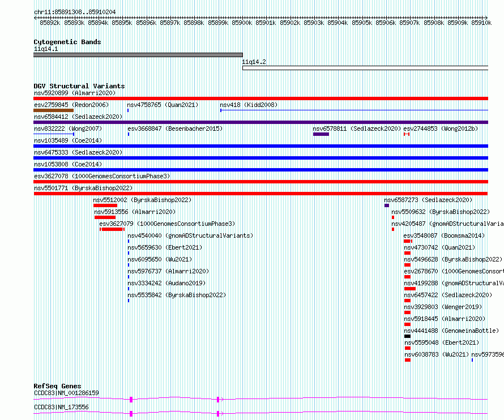Open the nsv4205487 gnomAD variant label
Image resolution: width=504 pixels, height=420 pixels.
pos(447,224)
